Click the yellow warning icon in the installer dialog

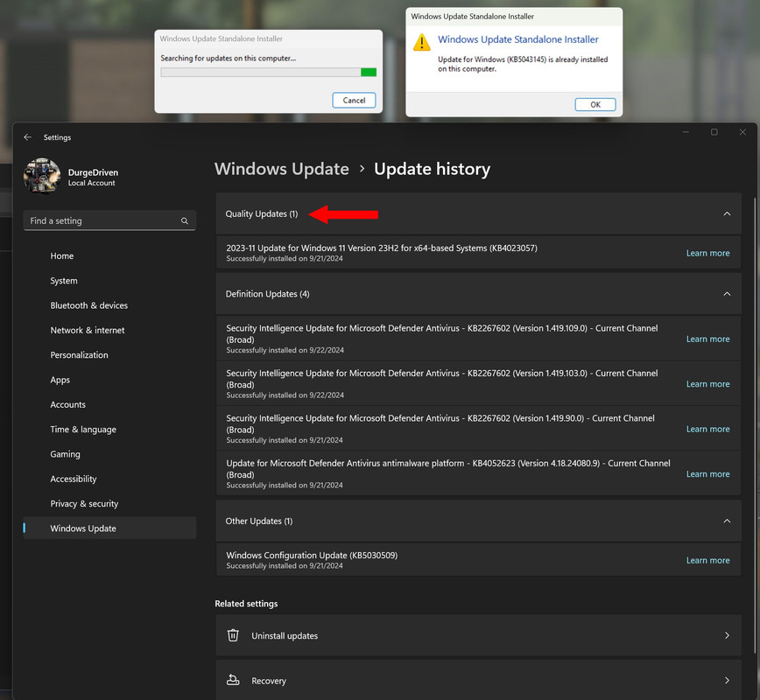[x=422, y=43]
